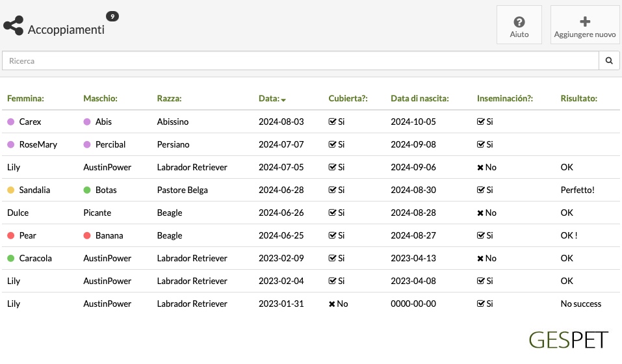Click purple dot beside Percibal
622x364 pixels.
pyautogui.click(x=87, y=145)
